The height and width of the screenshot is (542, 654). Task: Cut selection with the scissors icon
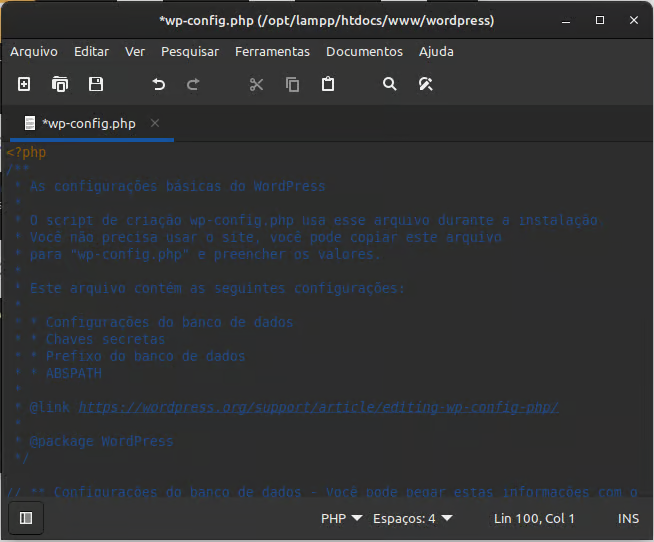tap(256, 85)
